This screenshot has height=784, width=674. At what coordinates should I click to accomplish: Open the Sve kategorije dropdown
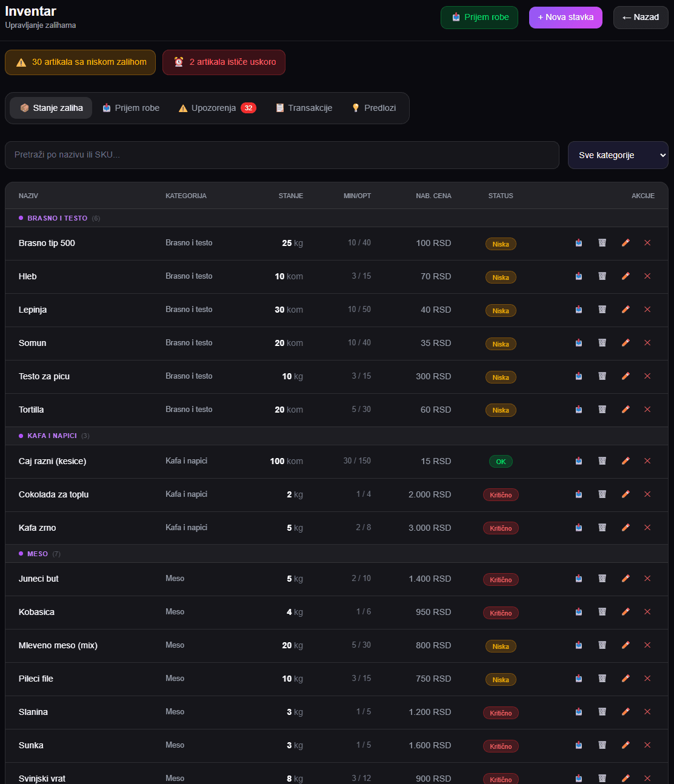click(618, 155)
